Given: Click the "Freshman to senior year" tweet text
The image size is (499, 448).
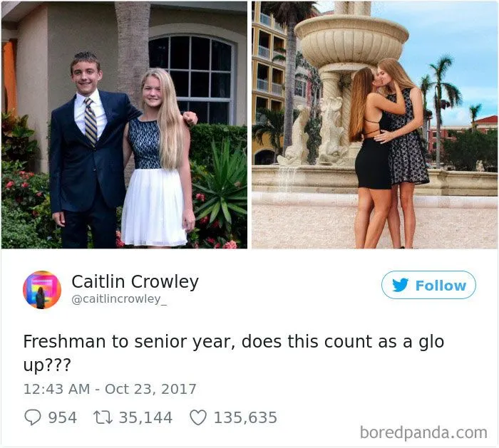Looking at the screenshot, I should (234, 353).
